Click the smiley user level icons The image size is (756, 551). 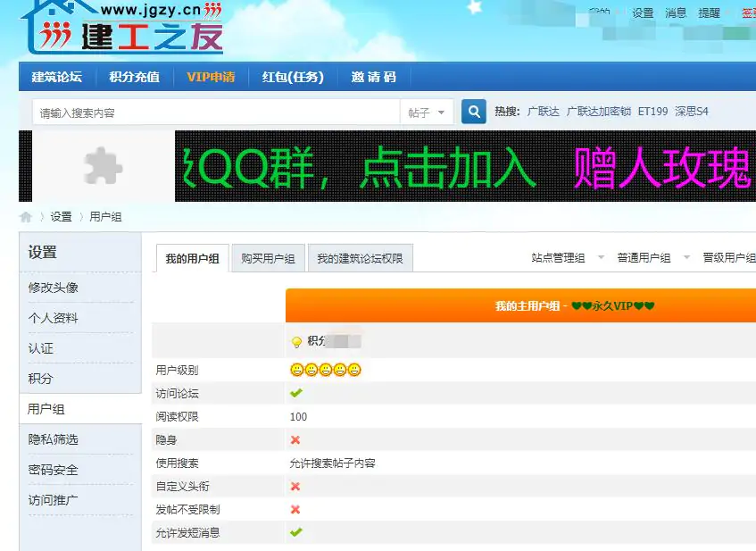(x=326, y=370)
